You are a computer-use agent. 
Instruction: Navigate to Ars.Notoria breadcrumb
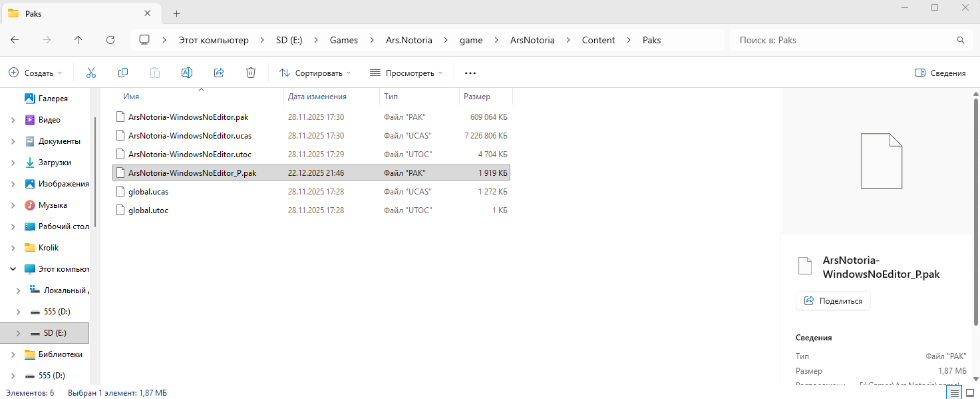click(409, 40)
